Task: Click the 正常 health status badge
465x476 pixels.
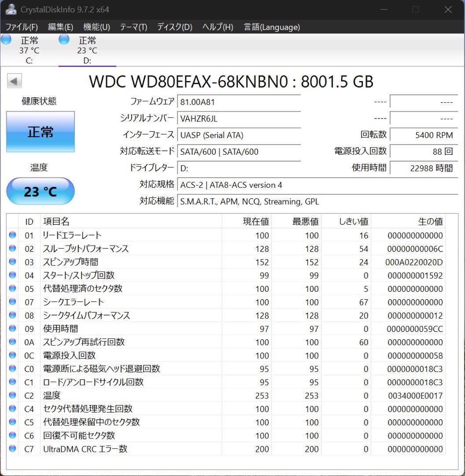Action: pos(40,131)
